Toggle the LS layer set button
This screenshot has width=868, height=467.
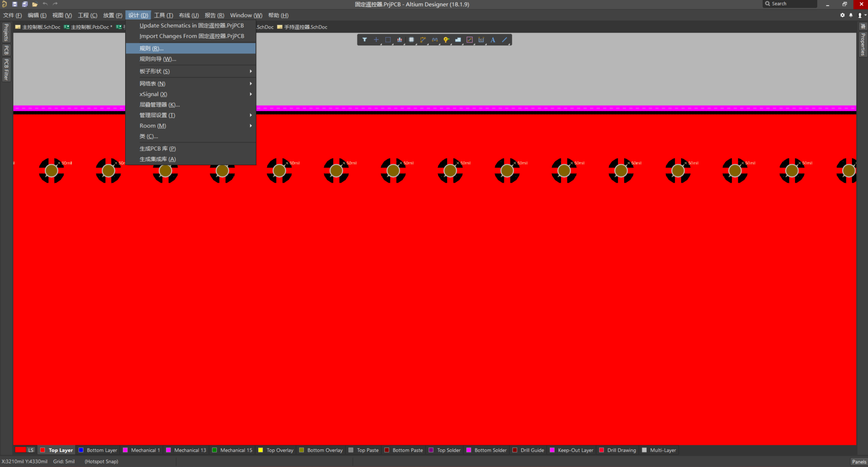click(x=31, y=450)
